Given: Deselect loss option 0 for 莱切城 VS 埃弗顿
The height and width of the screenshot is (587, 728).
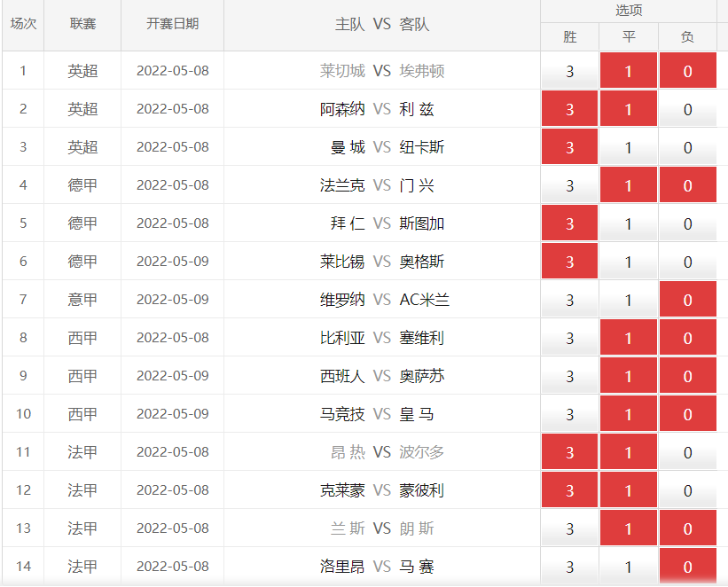Looking at the screenshot, I should pos(688,71).
